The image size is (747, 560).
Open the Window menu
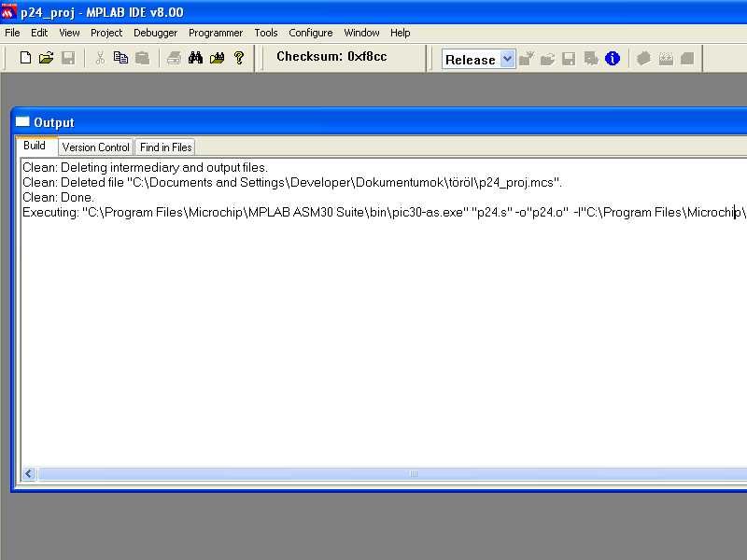click(361, 33)
